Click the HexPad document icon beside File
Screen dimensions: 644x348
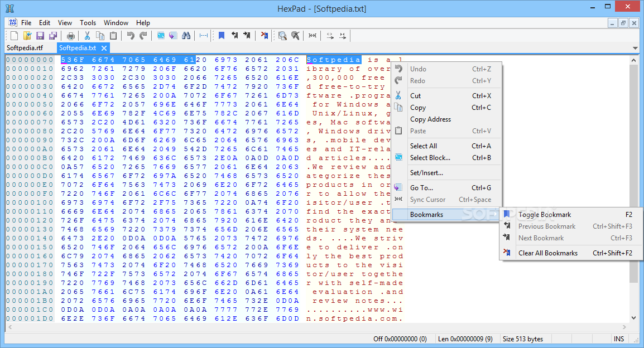click(13, 22)
